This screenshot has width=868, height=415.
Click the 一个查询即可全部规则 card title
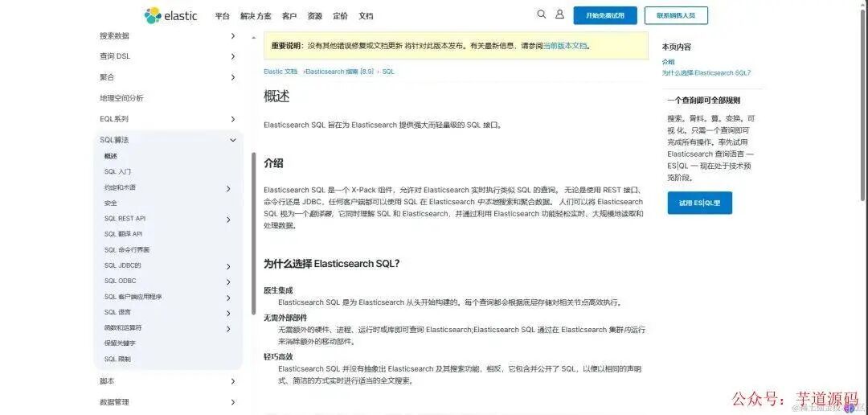pos(703,101)
